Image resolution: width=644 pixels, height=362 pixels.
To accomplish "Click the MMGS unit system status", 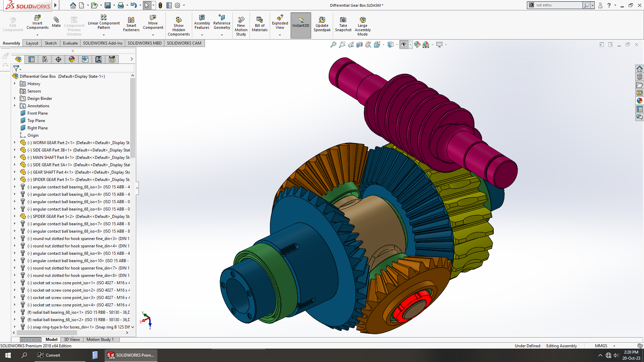I will (x=601, y=346).
